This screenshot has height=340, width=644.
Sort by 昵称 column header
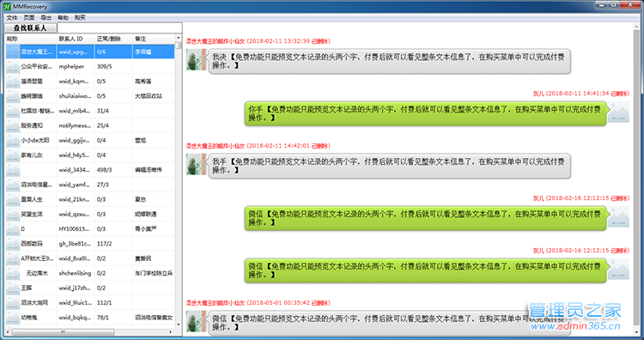pos(31,39)
